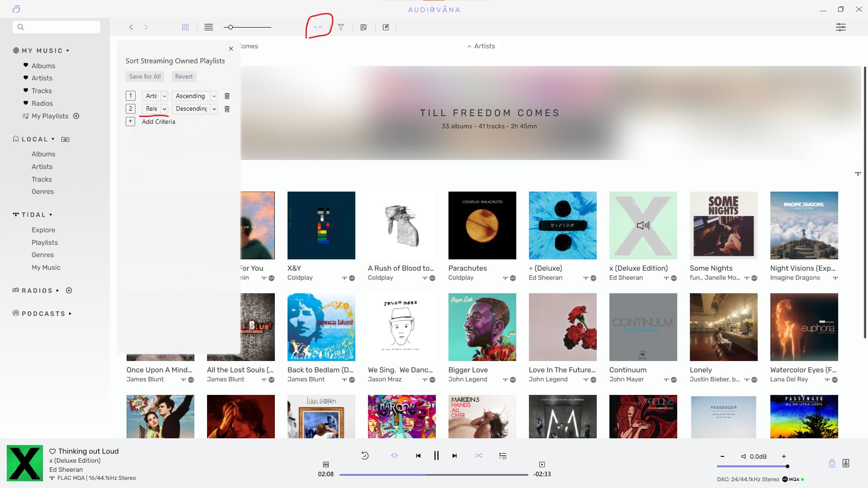Image resolution: width=868 pixels, height=488 pixels.
Task: Open the filter funnel tool
Action: coord(341,27)
